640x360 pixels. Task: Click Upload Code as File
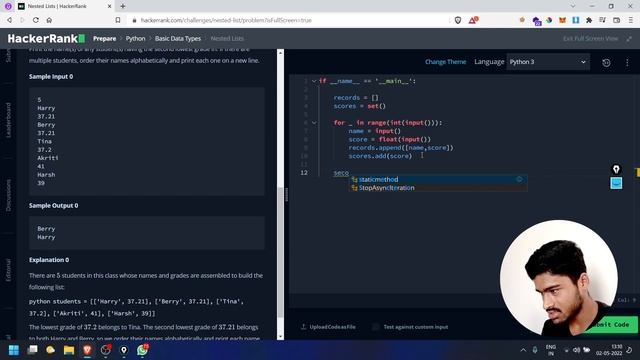point(328,327)
